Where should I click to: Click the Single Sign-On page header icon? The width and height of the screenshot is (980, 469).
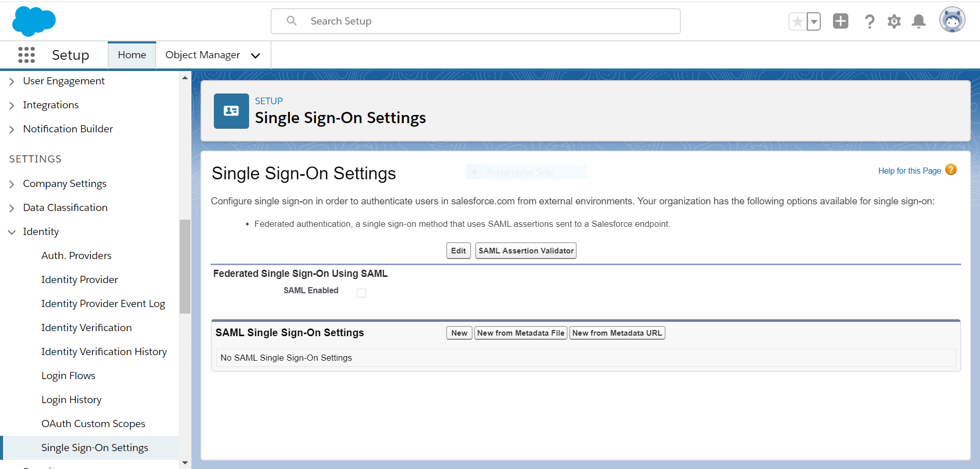point(231,111)
